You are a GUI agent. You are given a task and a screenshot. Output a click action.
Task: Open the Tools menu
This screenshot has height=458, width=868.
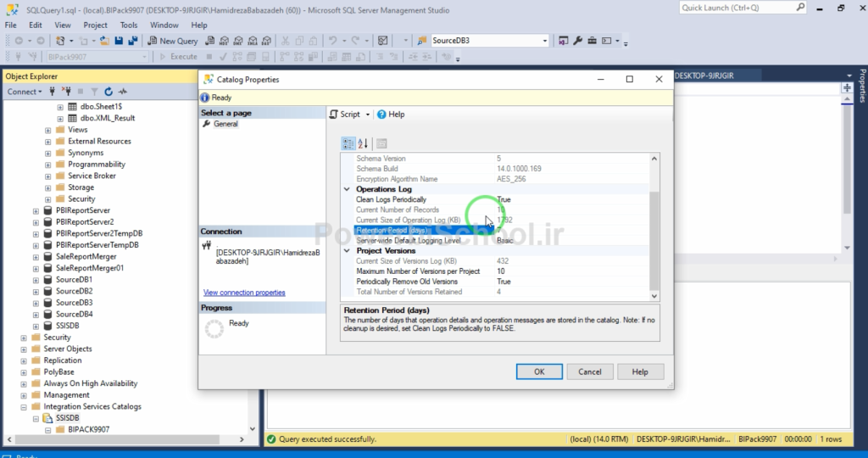(128, 25)
